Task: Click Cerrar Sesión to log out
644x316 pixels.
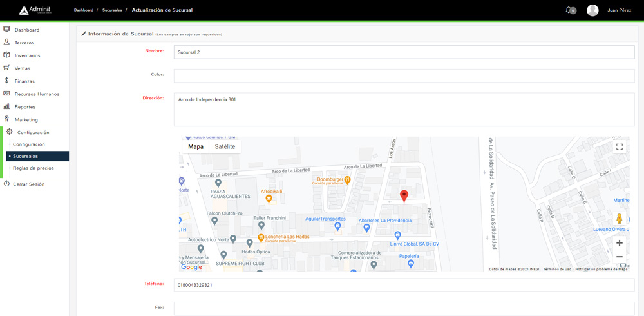Action: coord(28,184)
